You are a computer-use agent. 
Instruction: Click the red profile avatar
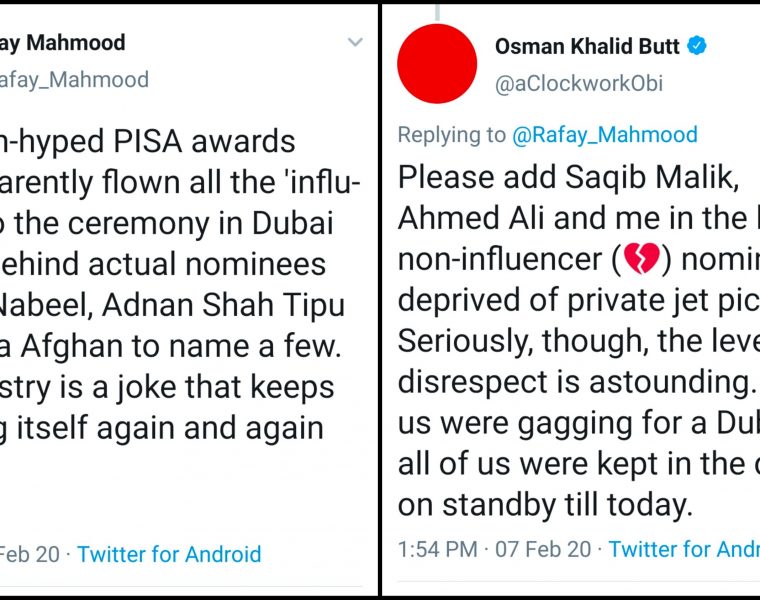(x=437, y=64)
